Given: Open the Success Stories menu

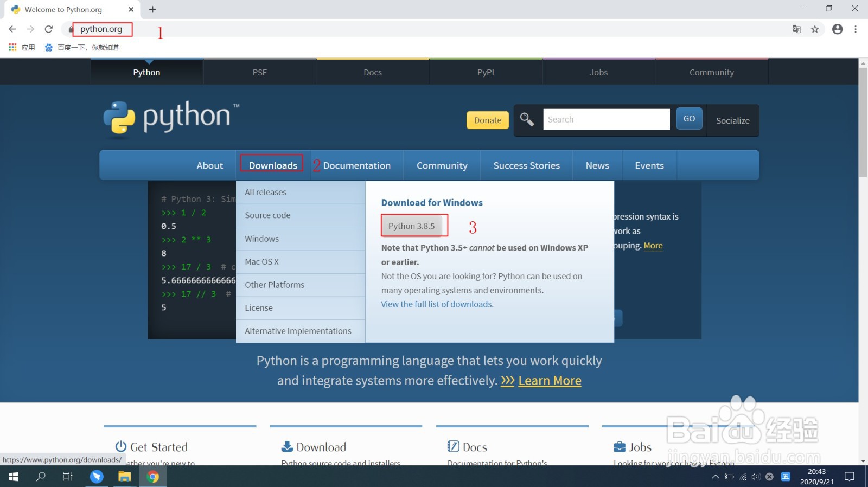Looking at the screenshot, I should point(527,165).
